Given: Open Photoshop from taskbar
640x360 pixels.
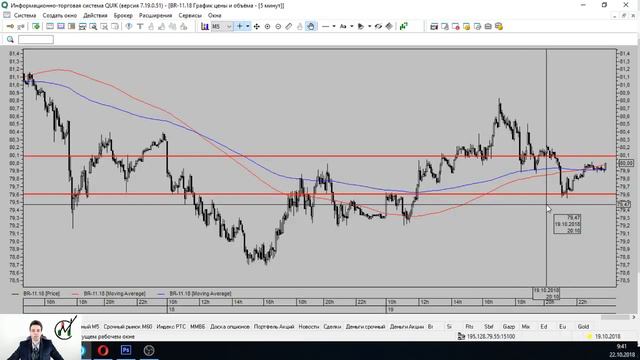Looking at the screenshot, I should pos(126,350).
